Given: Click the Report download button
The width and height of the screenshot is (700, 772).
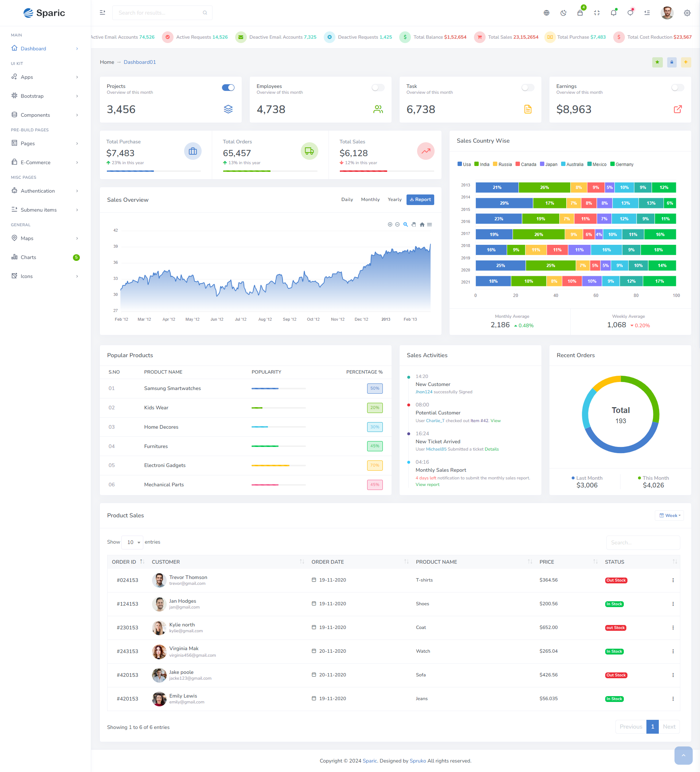Looking at the screenshot, I should (420, 200).
